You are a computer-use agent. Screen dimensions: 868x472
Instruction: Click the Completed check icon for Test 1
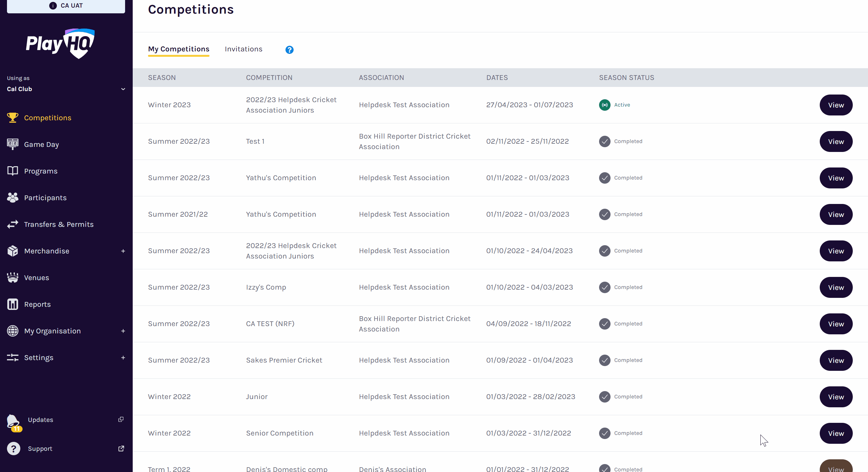click(605, 141)
